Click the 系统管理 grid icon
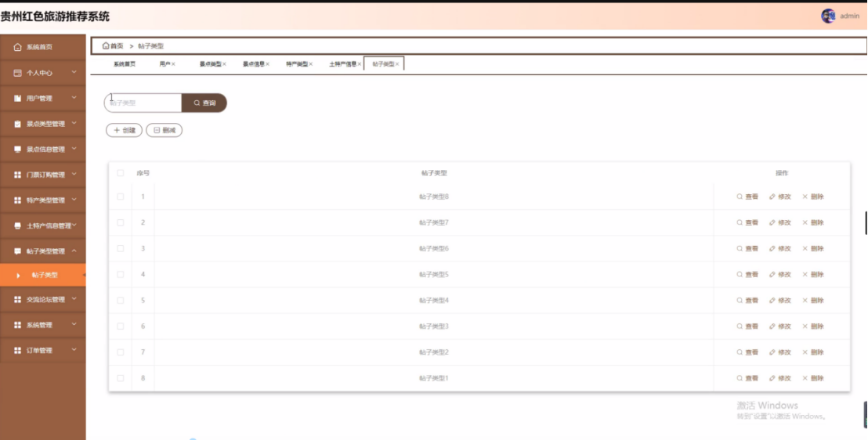The width and height of the screenshot is (868, 440). tap(18, 325)
